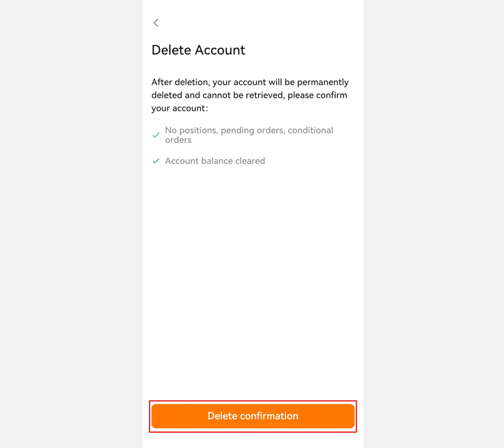Click the empty white area below the checklist
The image size is (504, 448).
click(x=253, y=265)
